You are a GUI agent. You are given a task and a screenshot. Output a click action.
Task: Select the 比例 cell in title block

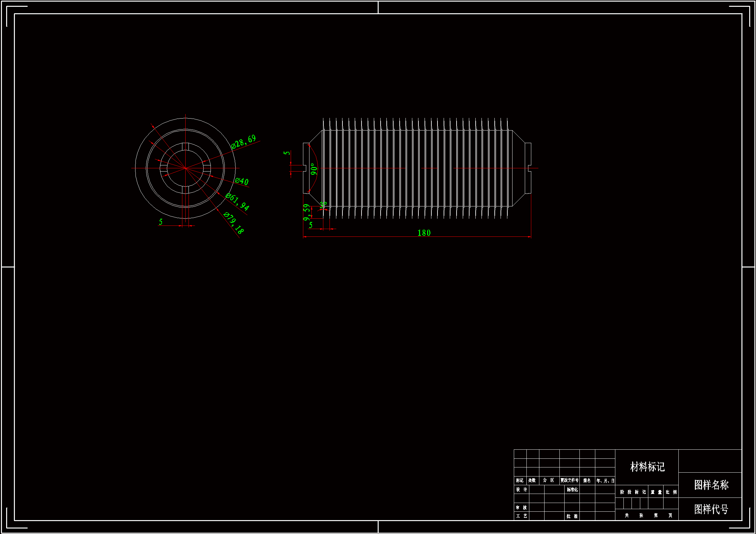671,492
